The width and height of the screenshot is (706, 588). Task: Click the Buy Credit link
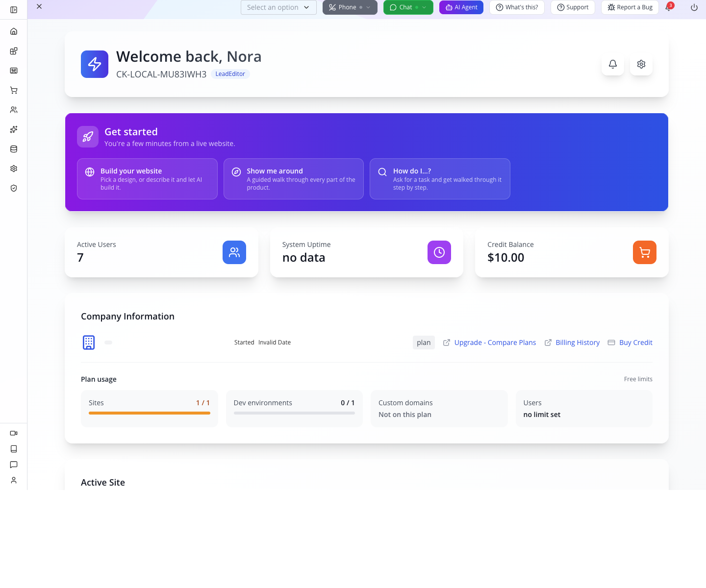pyautogui.click(x=630, y=343)
